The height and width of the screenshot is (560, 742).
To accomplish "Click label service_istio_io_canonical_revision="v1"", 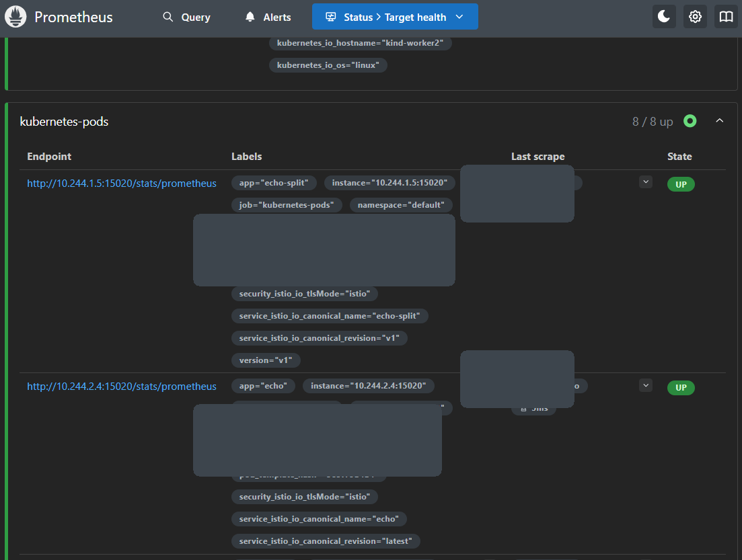I will click(x=320, y=338).
